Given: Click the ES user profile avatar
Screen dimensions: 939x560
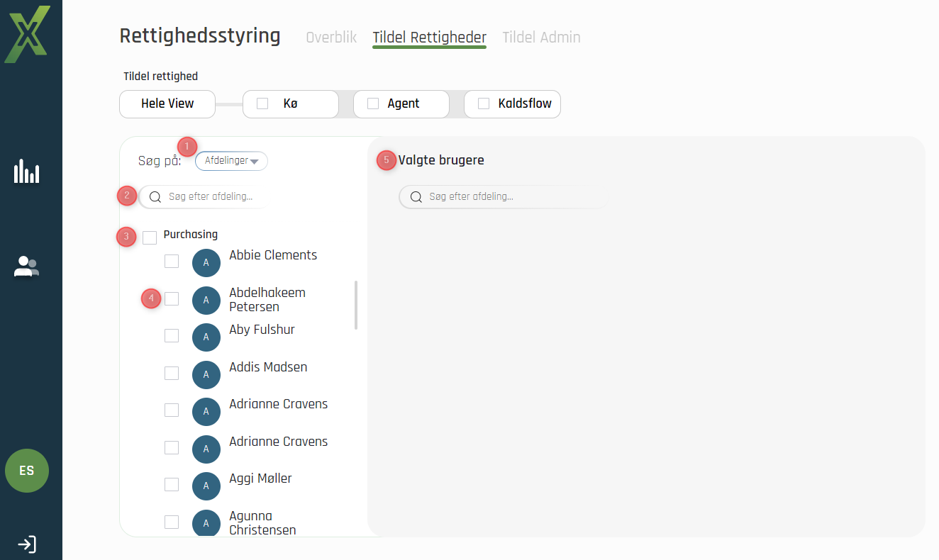Looking at the screenshot, I should pyautogui.click(x=27, y=471).
